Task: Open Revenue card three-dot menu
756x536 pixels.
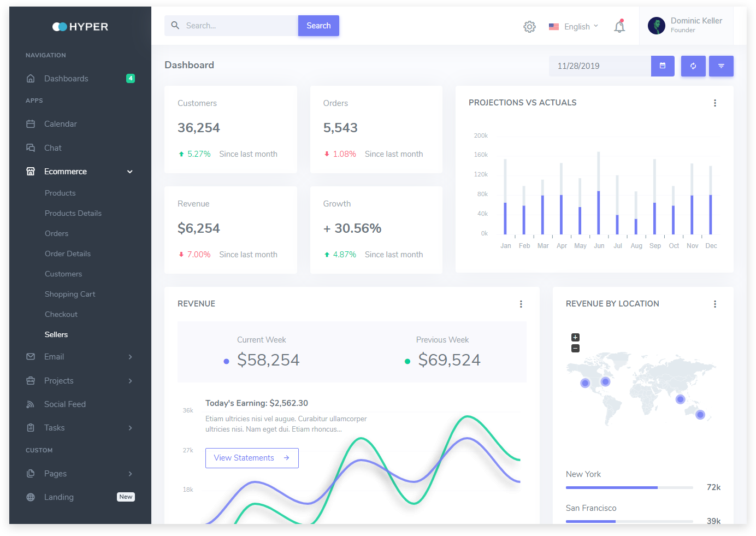Action: 521,304
